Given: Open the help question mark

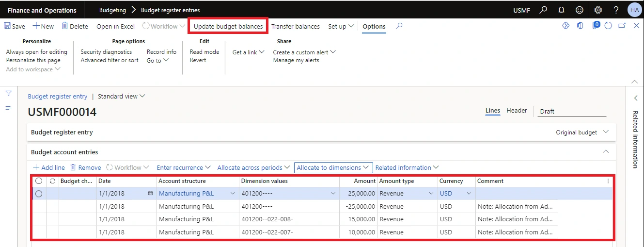Looking at the screenshot, I should tap(616, 10).
